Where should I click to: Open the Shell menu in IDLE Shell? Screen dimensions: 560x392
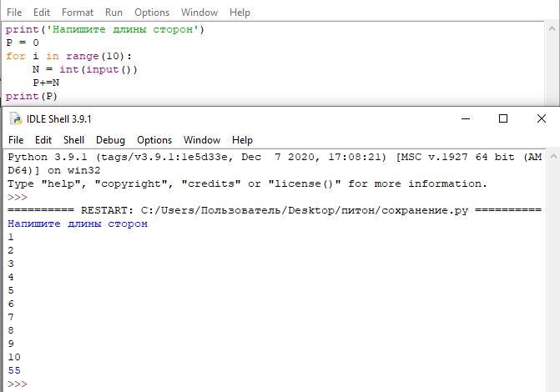[x=73, y=140]
